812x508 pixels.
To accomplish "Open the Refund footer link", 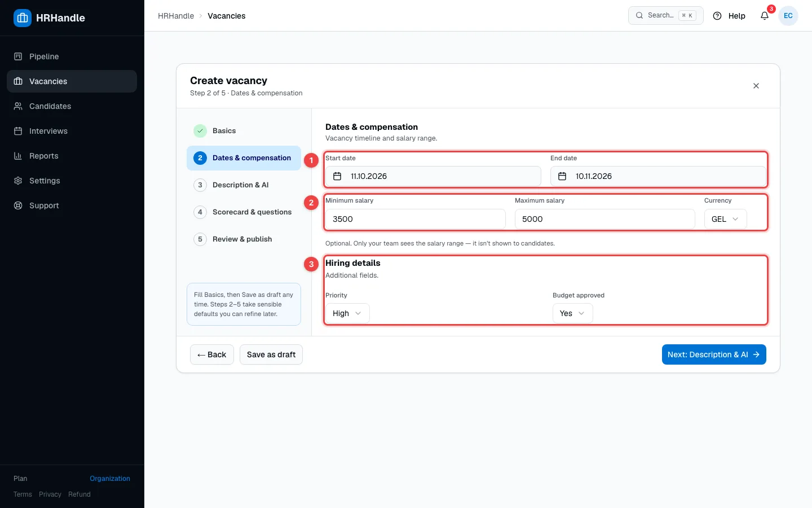I will [80, 494].
